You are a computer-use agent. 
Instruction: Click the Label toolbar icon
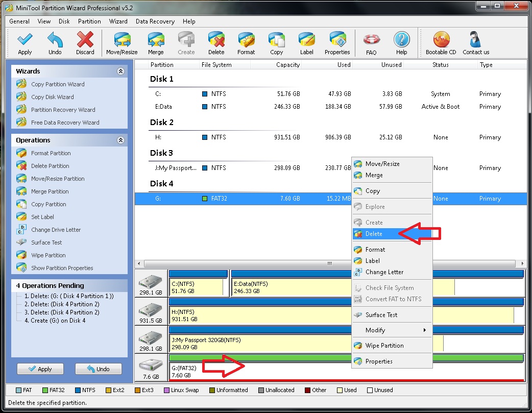point(307,43)
